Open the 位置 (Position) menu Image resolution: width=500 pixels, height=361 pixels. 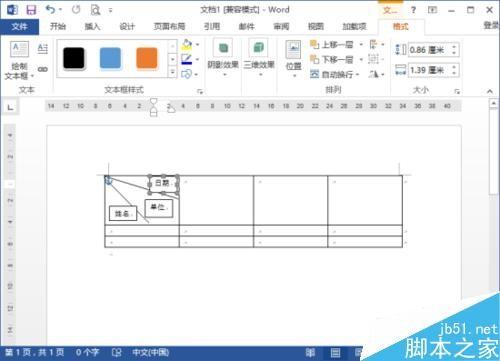pos(293,59)
